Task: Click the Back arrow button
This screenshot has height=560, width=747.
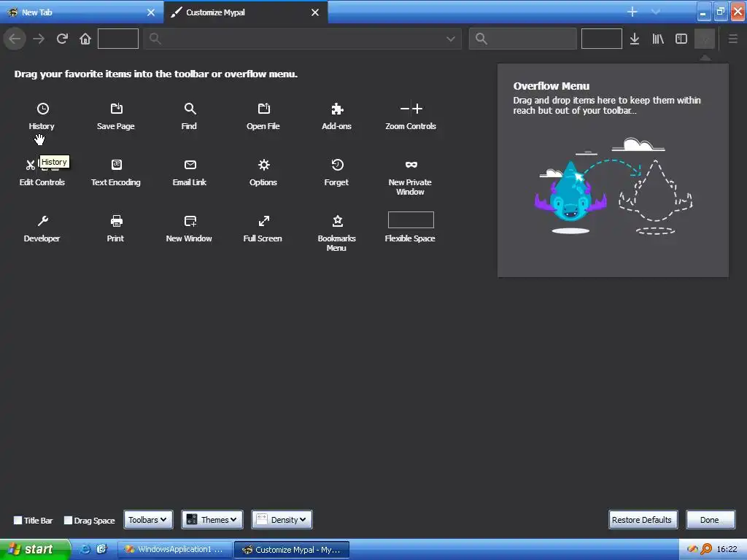Action: (15, 39)
